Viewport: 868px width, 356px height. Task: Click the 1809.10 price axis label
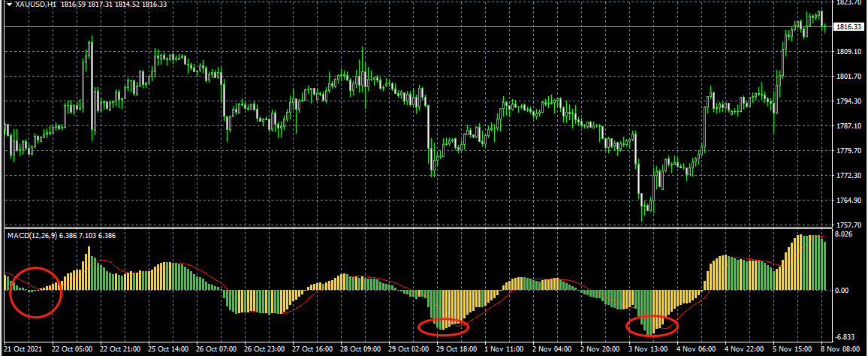[848, 52]
